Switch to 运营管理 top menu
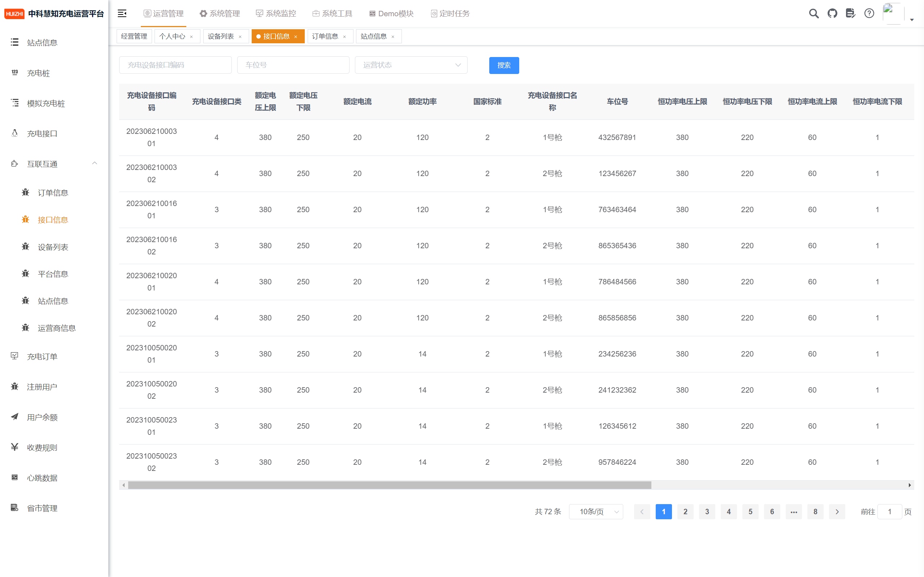This screenshot has height=577, width=924. tap(164, 13)
